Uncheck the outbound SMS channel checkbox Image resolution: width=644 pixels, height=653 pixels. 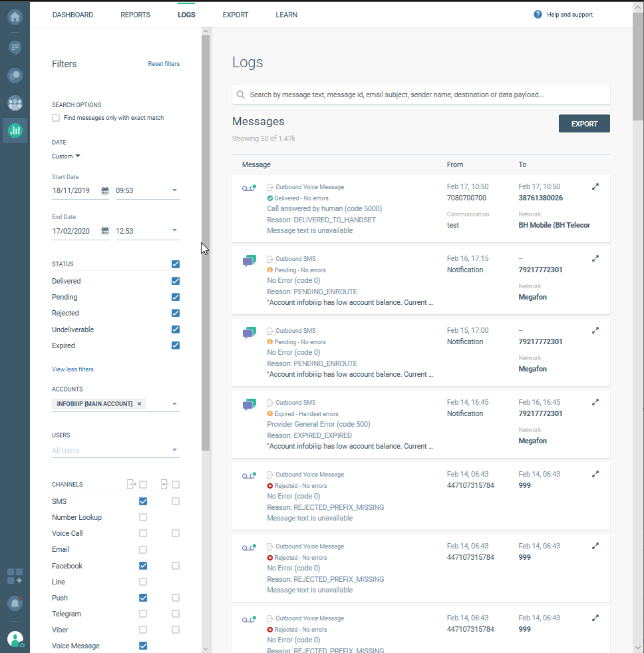point(143,501)
